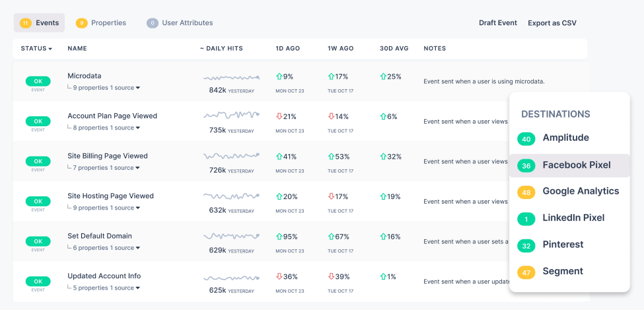Expand Updated Account Info properties dropdown
This screenshot has height=310, width=644.
(x=138, y=288)
